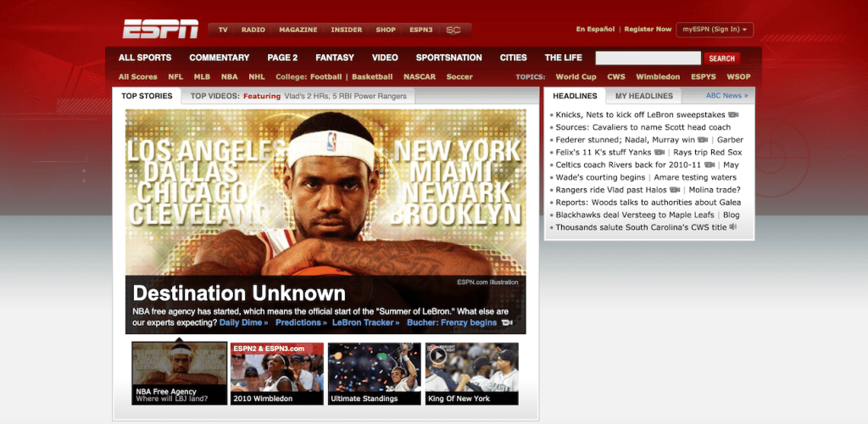Click the search input field
Screen dimensions: 868x424
[x=648, y=59]
